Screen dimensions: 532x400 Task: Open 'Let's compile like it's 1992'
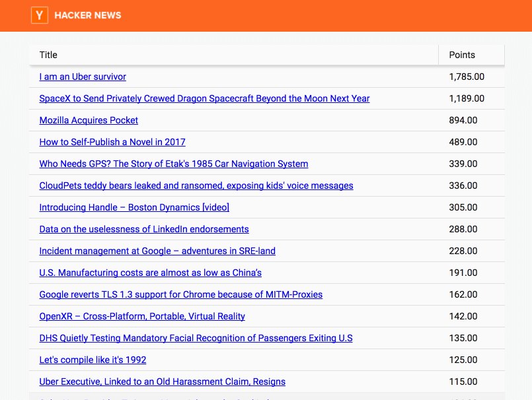93,360
